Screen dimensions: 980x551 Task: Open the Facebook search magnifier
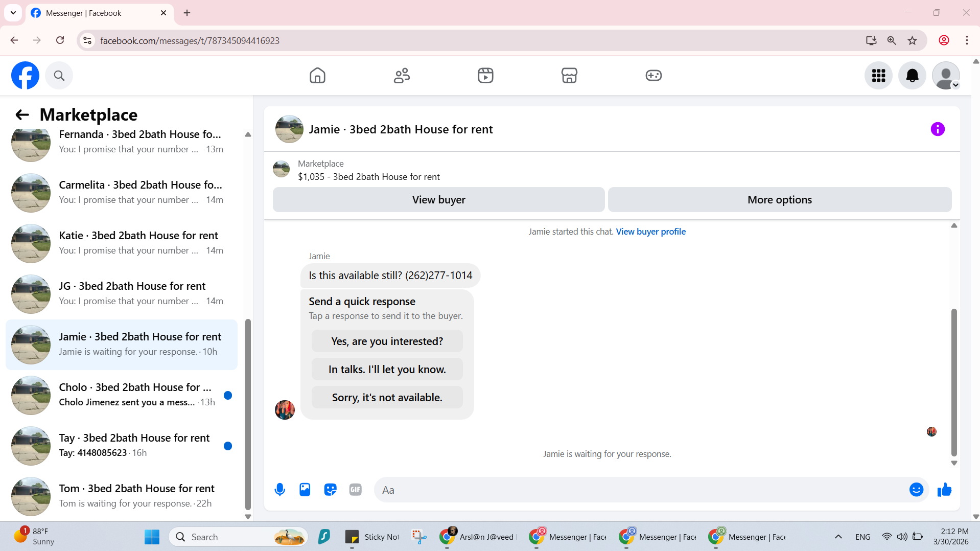click(59, 76)
